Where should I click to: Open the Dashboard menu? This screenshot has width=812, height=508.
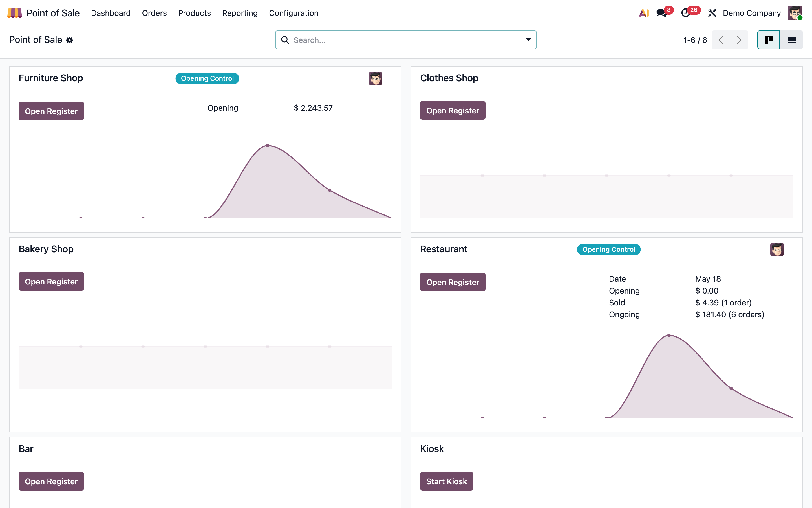[111, 13]
